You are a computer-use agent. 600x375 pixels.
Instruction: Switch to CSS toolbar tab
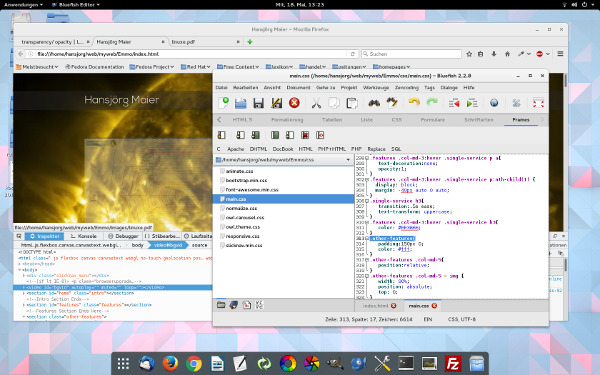click(396, 120)
